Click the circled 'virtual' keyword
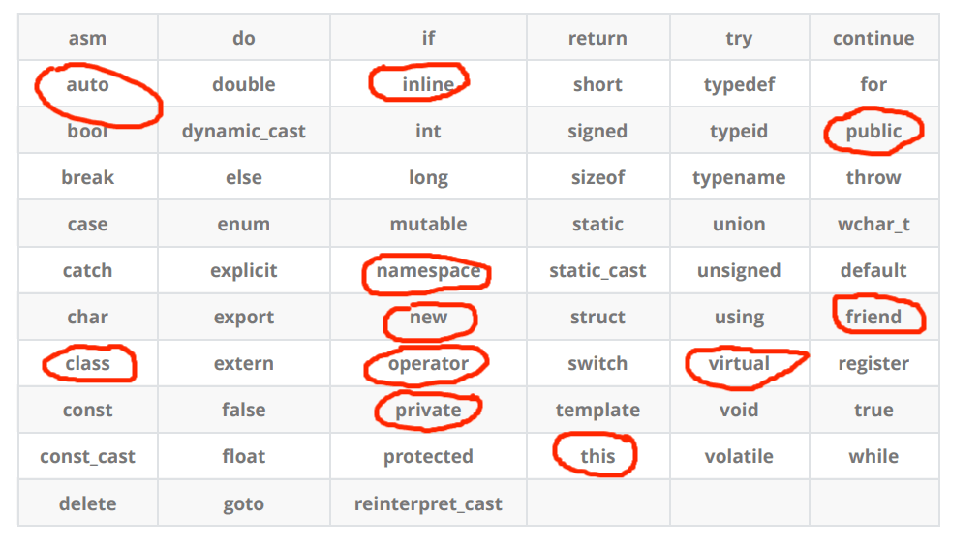This screenshot has width=980, height=549. 739,364
